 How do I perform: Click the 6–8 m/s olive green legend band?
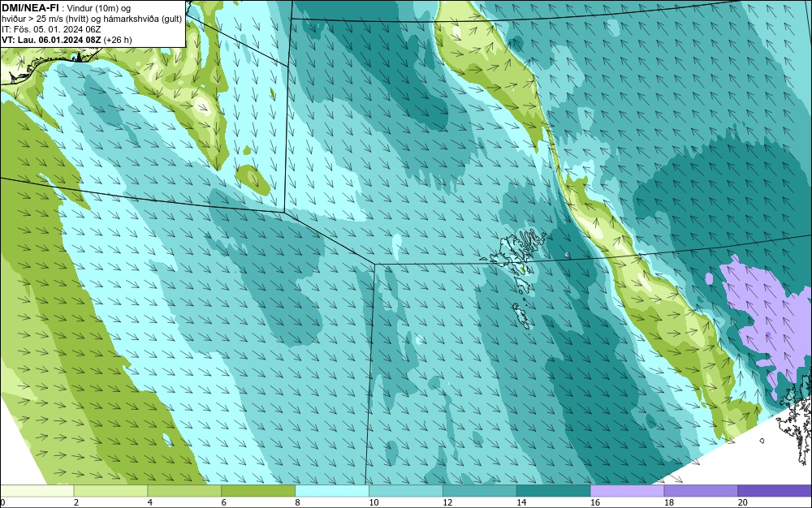tap(258, 491)
